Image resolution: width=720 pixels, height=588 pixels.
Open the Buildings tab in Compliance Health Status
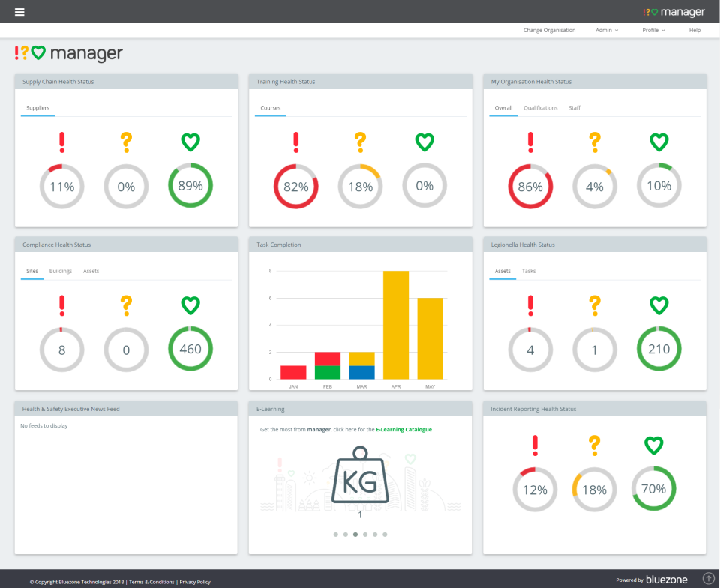point(60,271)
